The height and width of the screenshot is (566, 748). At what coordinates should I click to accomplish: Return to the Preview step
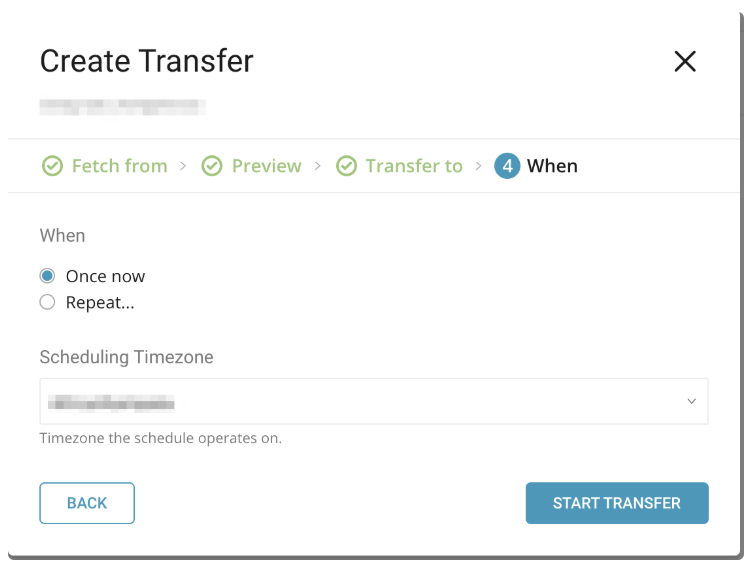[x=266, y=166]
